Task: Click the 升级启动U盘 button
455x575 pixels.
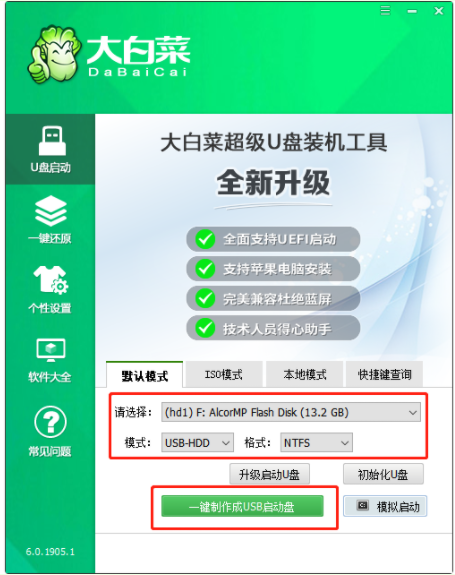Action: click(x=269, y=474)
